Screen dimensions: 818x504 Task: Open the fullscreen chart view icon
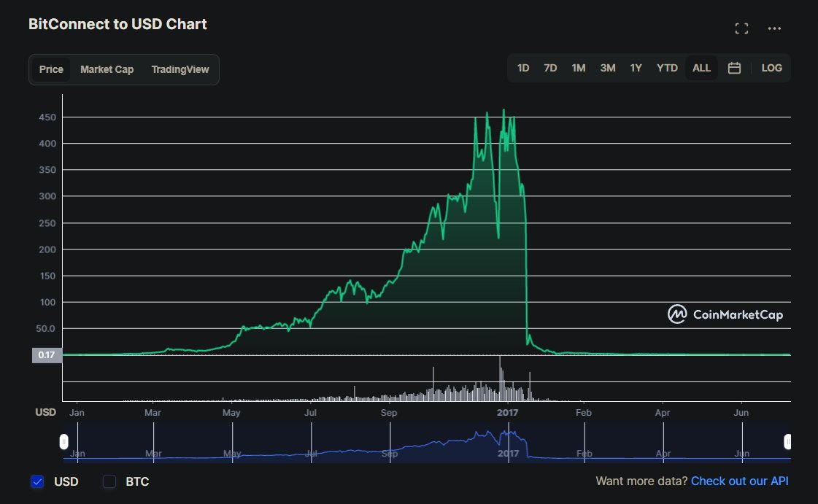coord(741,28)
